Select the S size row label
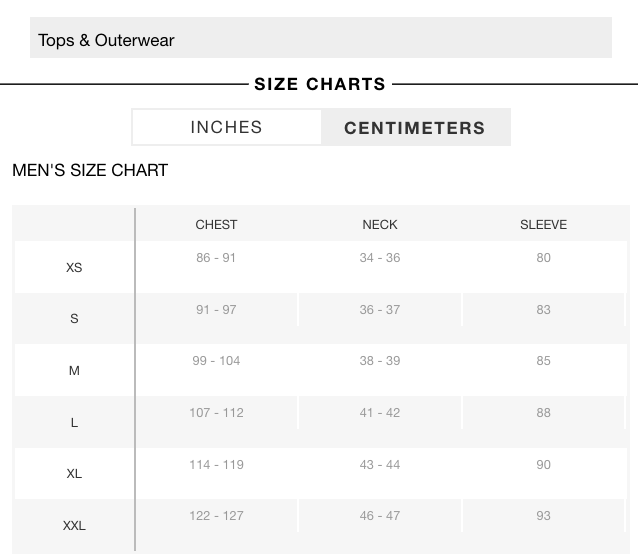The width and height of the screenshot is (638, 560). (x=74, y=319)
